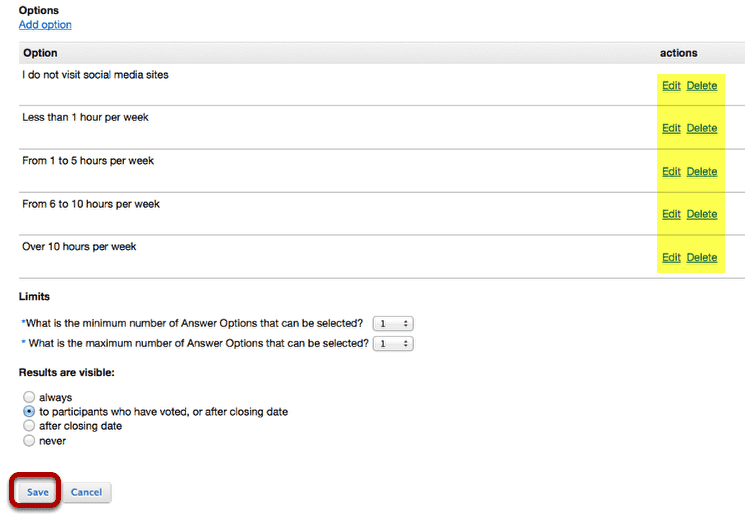Delete the 'I do not visit social media sites' option
This screenshot has height=520, width=745.
(702, 86)
